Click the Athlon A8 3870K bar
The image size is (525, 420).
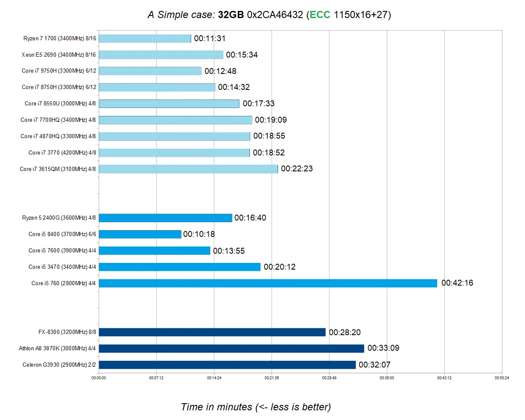pos(231,348)
